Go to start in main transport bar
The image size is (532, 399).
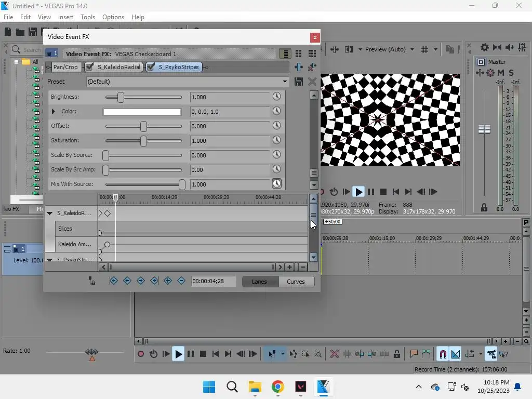[216, 354]
